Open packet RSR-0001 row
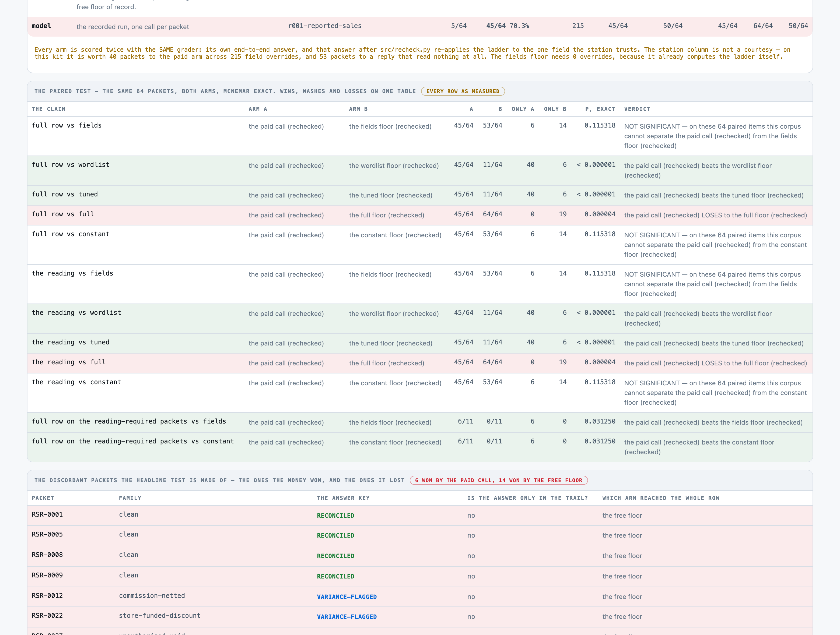 point(420,516)
